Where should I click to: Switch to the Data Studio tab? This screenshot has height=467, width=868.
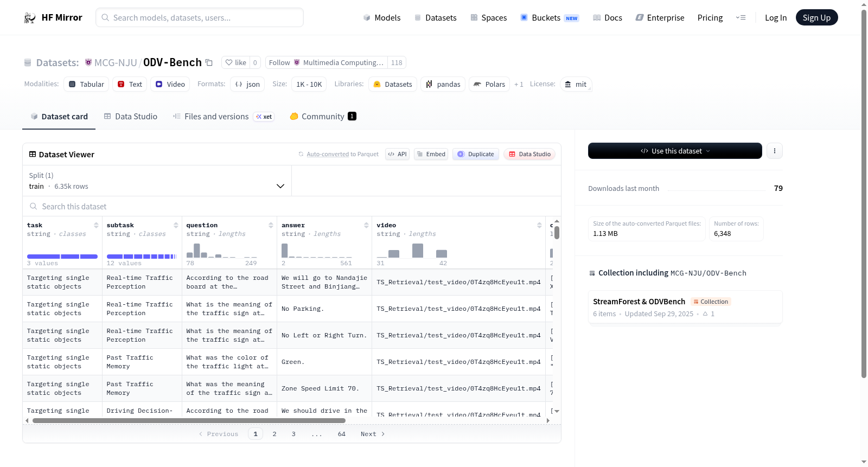131,116
